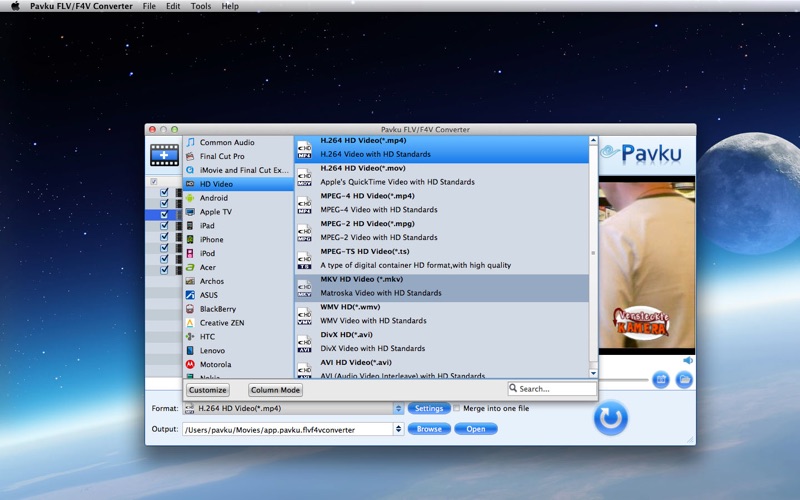The image size is (800, 500).
Task: Open the ASUS category
Action: [238, 295]
